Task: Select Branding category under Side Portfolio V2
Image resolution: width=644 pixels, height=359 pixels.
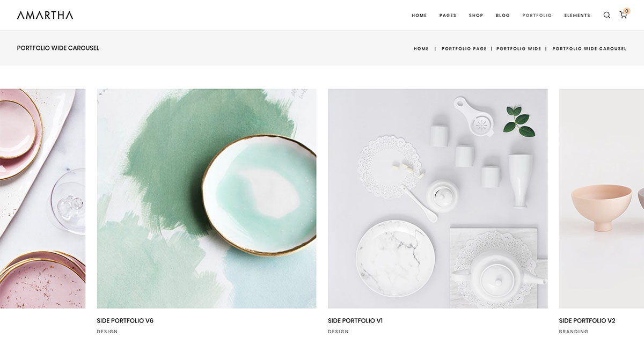Action: click(x=574, y=332)
